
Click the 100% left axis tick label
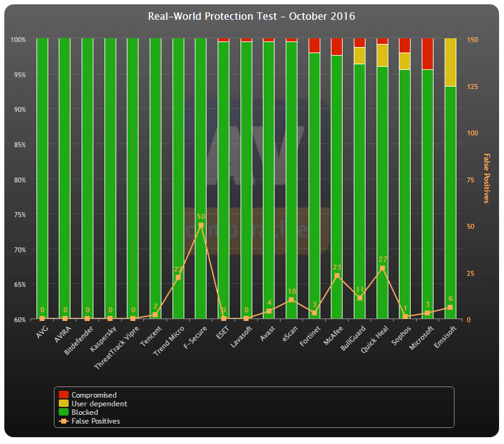point(18,40)
